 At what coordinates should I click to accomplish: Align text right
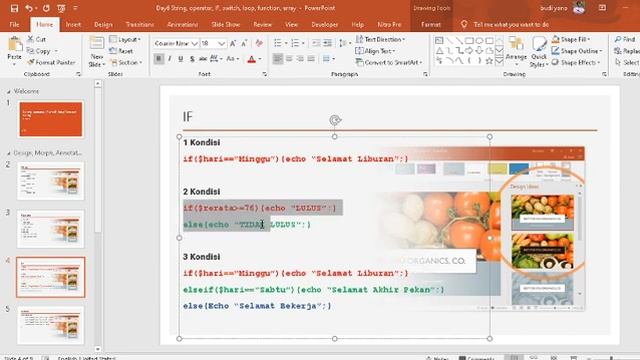click(300, 59)
